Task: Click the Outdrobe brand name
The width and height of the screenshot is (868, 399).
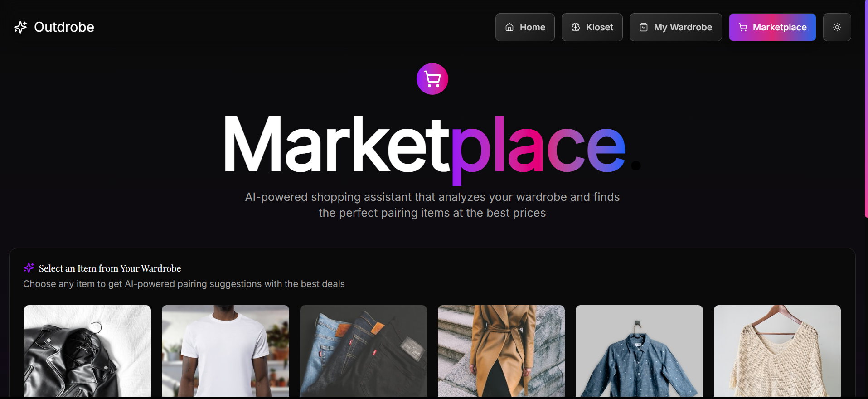Action: coord(64,27)
